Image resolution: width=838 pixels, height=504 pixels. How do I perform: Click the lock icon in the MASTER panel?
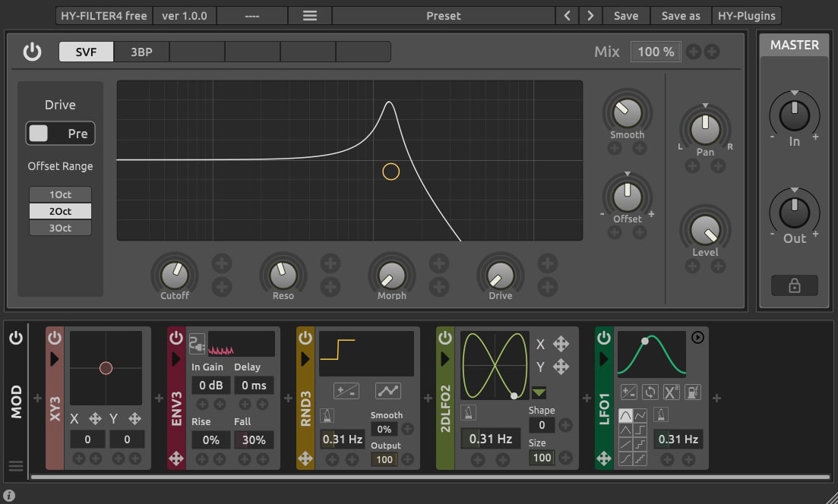tap(794, 285)
